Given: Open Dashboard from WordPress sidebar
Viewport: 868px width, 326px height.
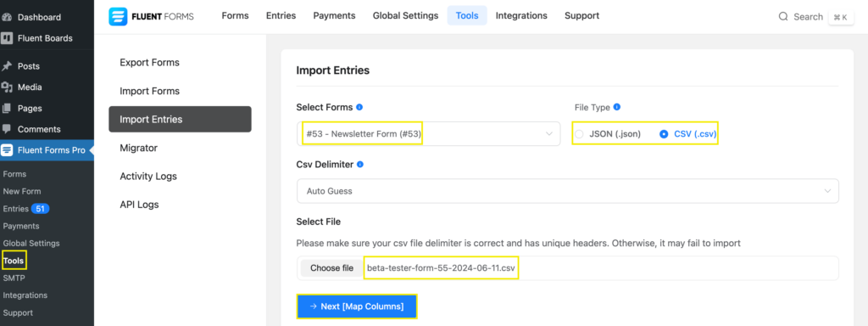Looking at the screenshot, I should [39, 17].
